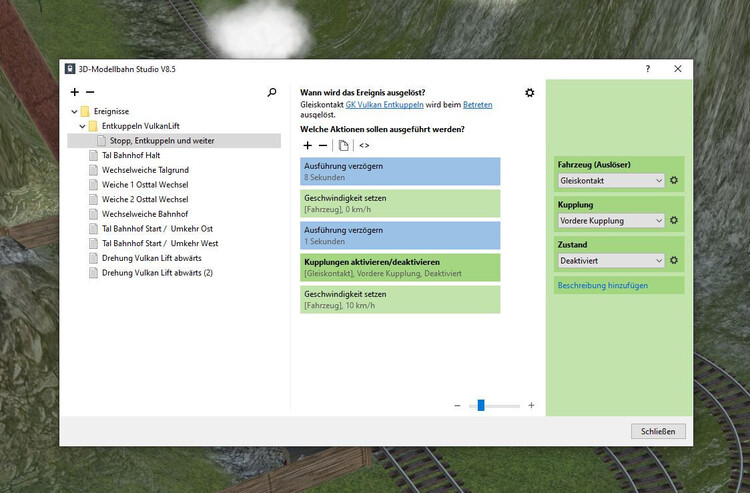The width and height of the screenshot is (750, 493).
Task: Add a new action with the plus icon
Action: (x=307, y=145)
